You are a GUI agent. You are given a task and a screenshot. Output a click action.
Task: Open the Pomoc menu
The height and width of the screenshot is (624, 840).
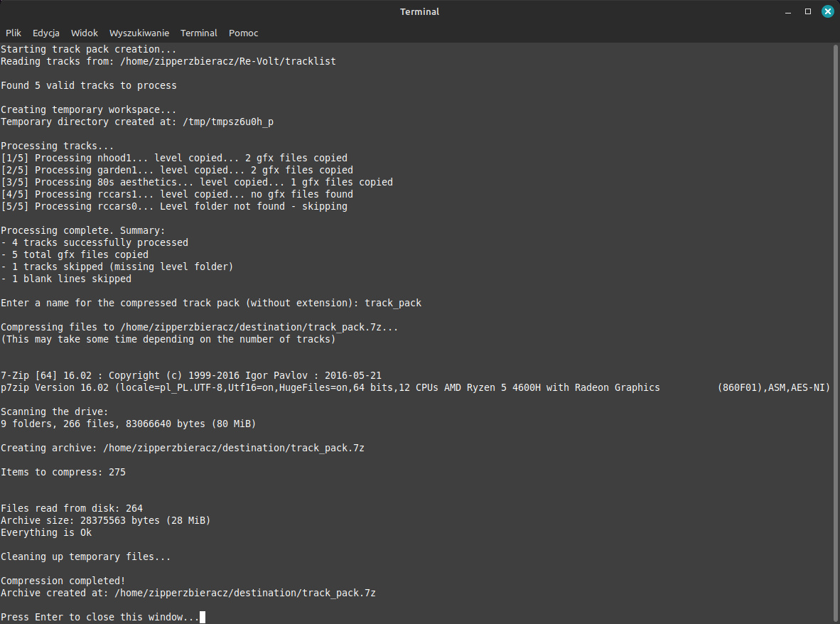[x=243, y=33]
